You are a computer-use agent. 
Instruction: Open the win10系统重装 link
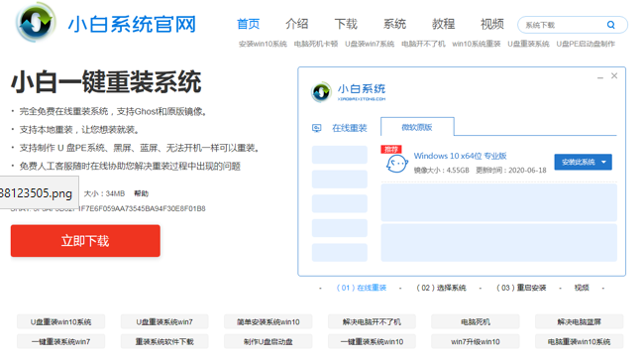pyautogui.click(x=477, y=44)
